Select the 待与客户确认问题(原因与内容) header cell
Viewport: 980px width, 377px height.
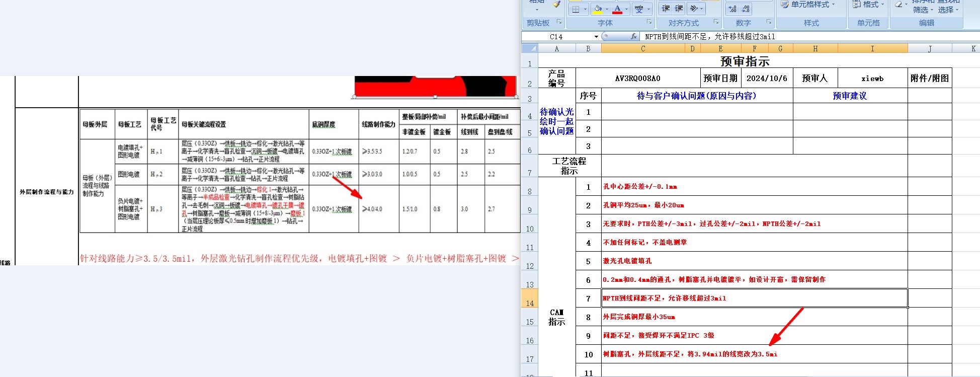click(697, 96)
